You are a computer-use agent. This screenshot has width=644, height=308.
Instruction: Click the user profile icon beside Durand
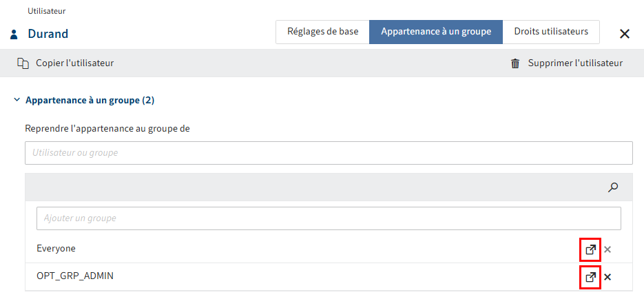[14, 34]
